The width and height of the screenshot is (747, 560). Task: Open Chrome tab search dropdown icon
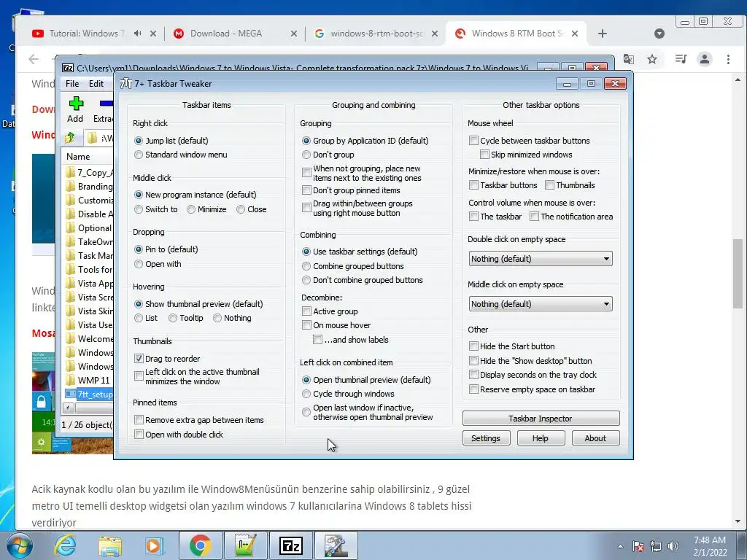coord(659,34)
